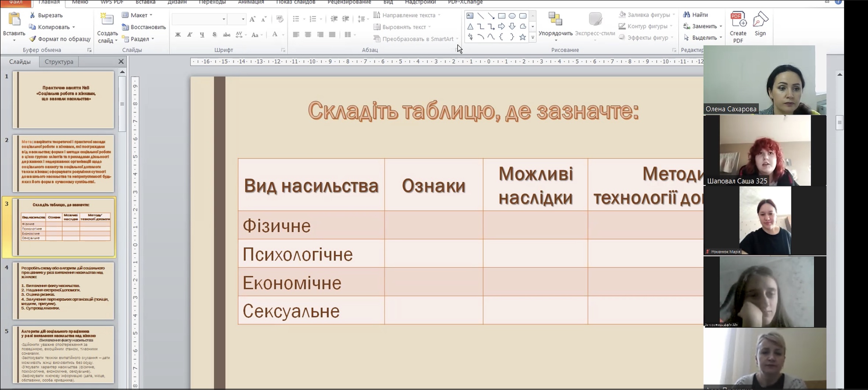The height and width of the screenshot is (390, 868).
Task: Select the oval shape in gallery
Action: click(512, 16)
